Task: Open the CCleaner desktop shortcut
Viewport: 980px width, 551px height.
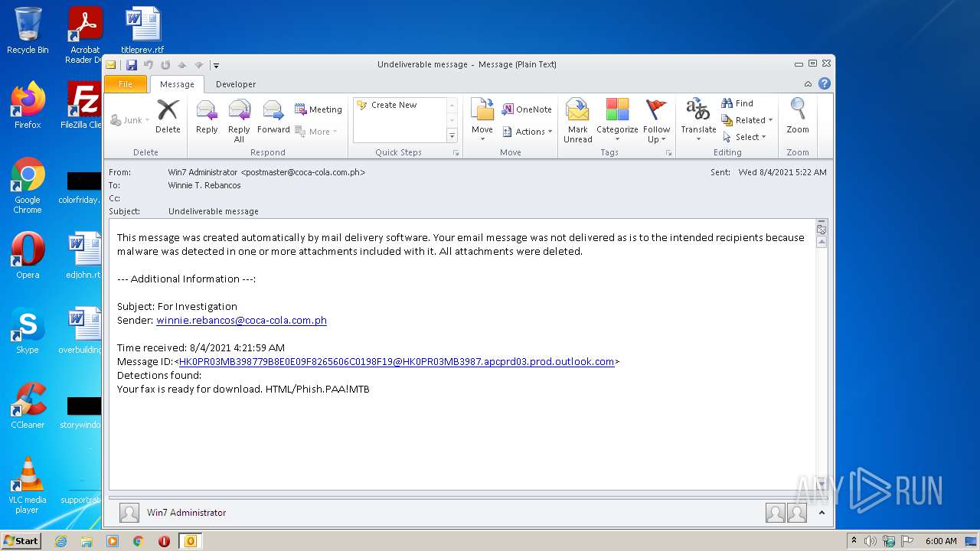Action: point(28,406)
